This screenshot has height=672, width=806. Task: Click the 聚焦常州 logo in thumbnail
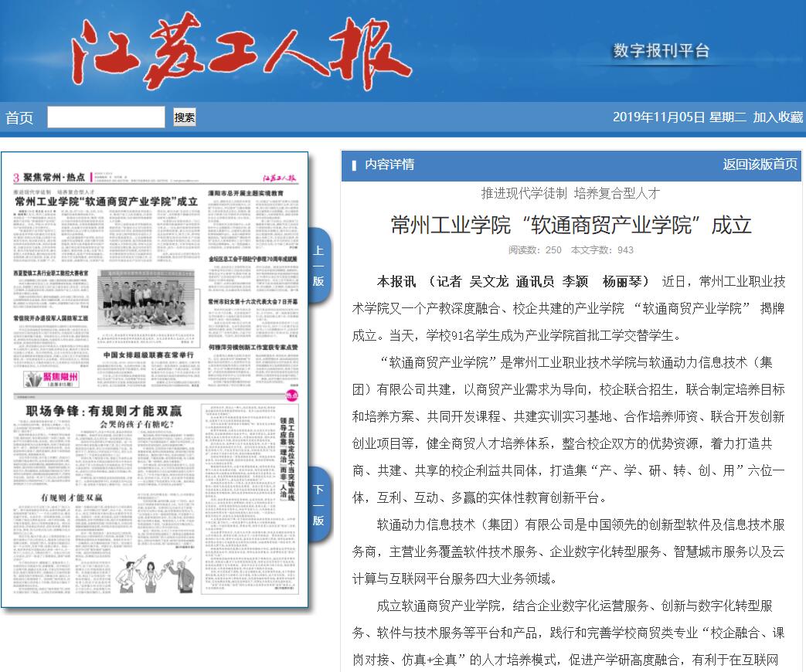click(52, 379)
